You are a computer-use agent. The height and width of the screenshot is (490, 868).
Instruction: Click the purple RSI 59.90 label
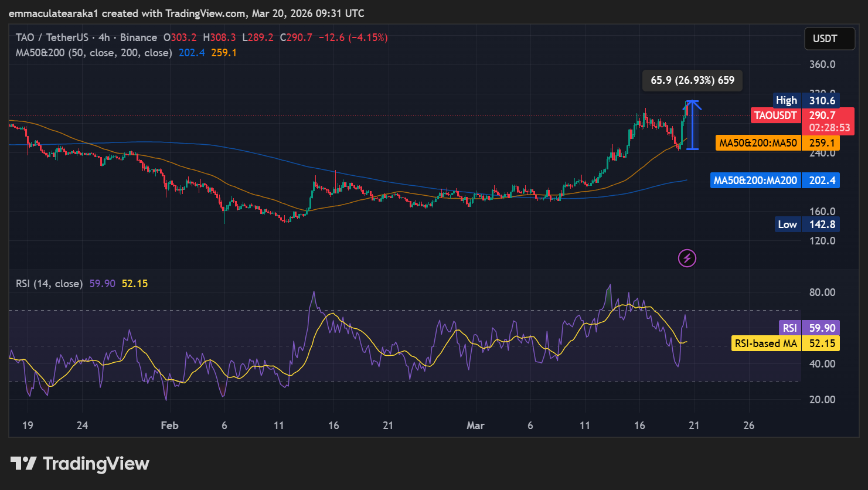coord(809,328)
